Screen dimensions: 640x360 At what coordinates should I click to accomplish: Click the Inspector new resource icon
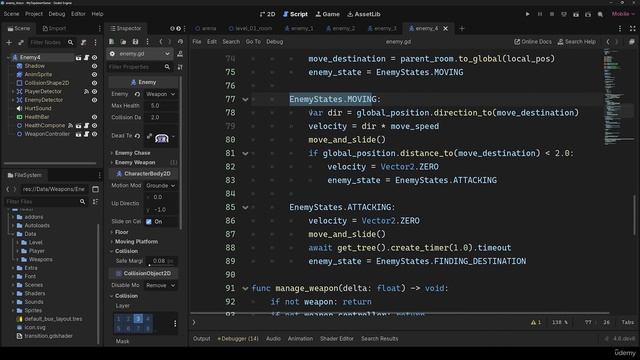point(111,42)
